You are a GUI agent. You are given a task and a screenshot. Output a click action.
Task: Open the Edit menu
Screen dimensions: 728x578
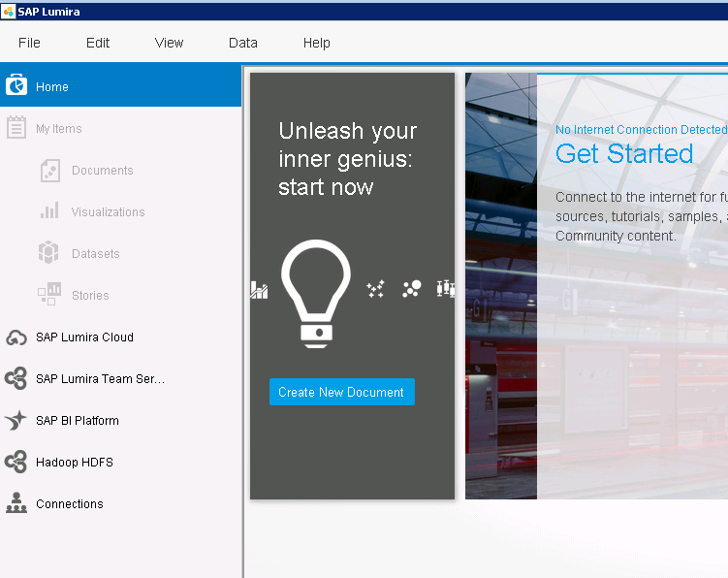(98, 43)
